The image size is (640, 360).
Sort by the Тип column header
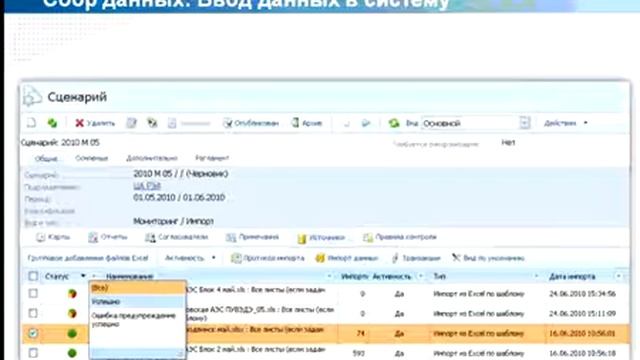pyautogui.click(x=439, y=276)
